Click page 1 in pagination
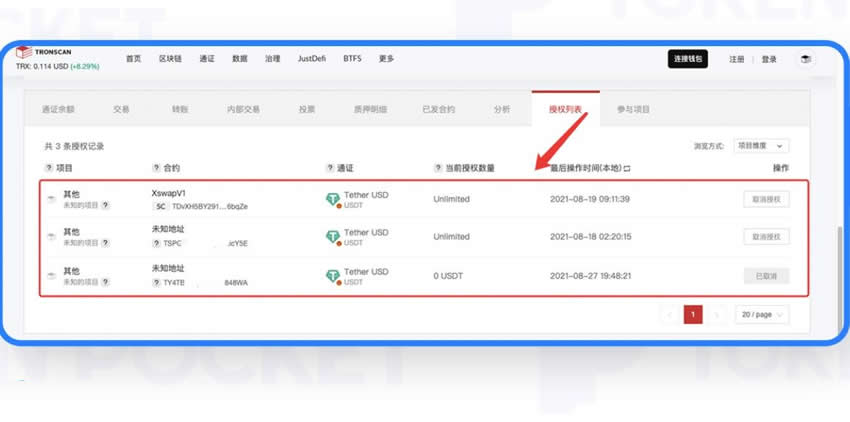850x422 pixels. [693, 314]
